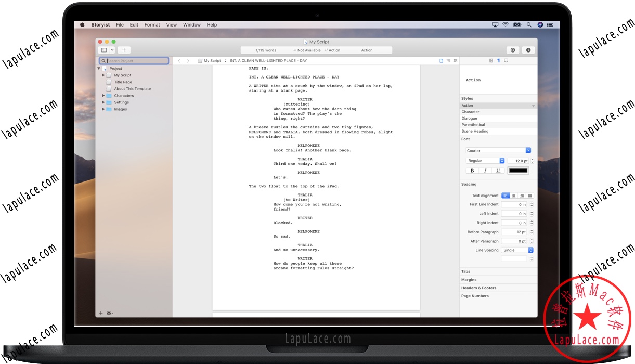
Task: Click the record target toolbar button
Action: (x=513, y=50)
